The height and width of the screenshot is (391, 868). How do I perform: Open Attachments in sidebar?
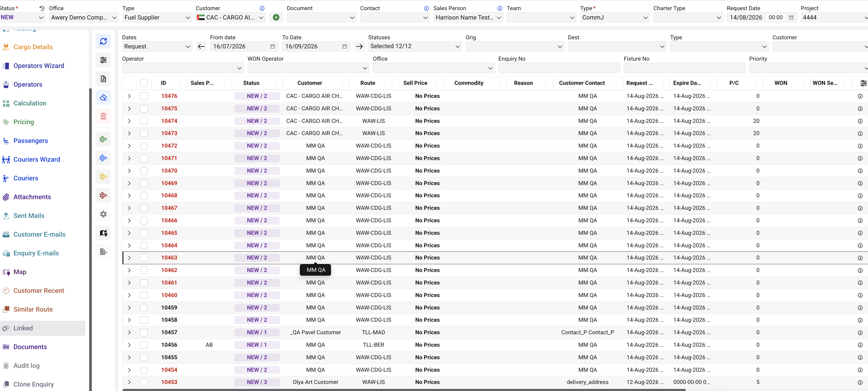pyautogui.click(x=32, y=197)
